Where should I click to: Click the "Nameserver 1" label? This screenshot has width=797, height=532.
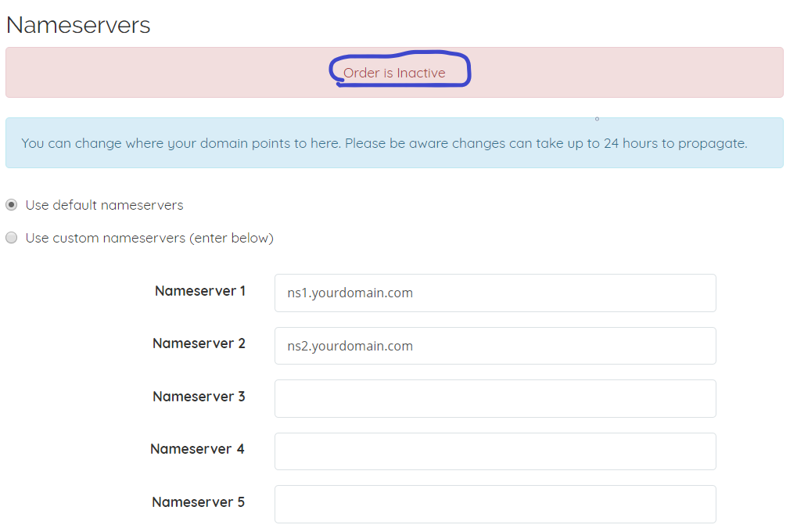pyautogui.click(x=200, y=291)
